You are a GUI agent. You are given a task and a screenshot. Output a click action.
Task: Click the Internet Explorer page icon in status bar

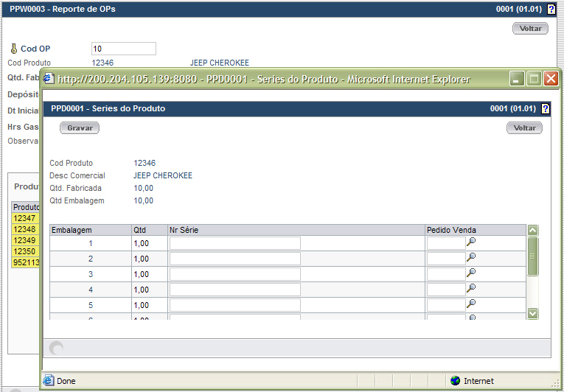tap(49, 381)
